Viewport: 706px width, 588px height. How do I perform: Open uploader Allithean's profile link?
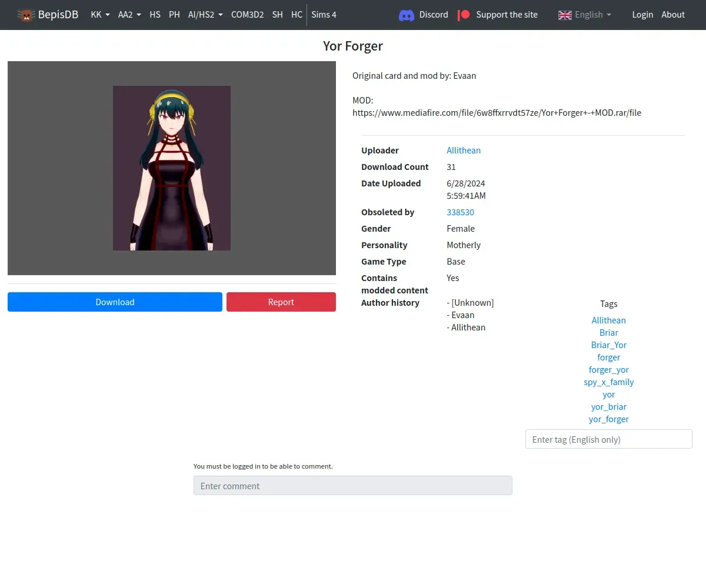(x=464, y=151)
